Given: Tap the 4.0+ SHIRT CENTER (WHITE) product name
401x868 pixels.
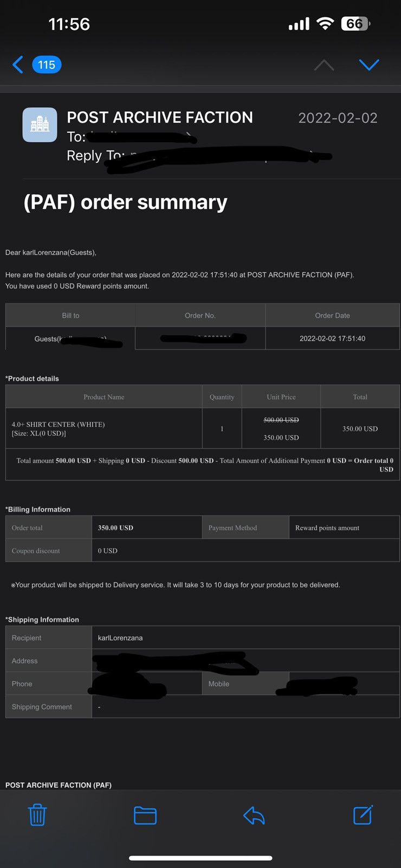Looking at the screenshot, I should 59,424.
